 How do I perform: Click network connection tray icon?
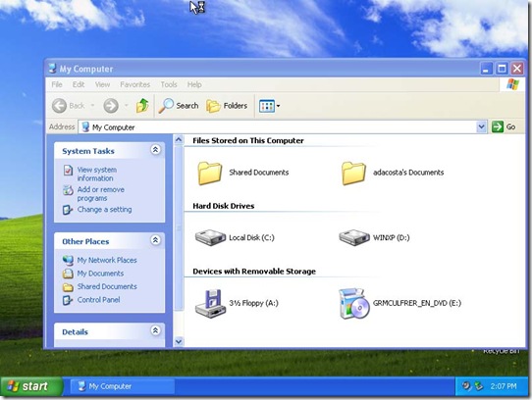[x=479, y=385]
